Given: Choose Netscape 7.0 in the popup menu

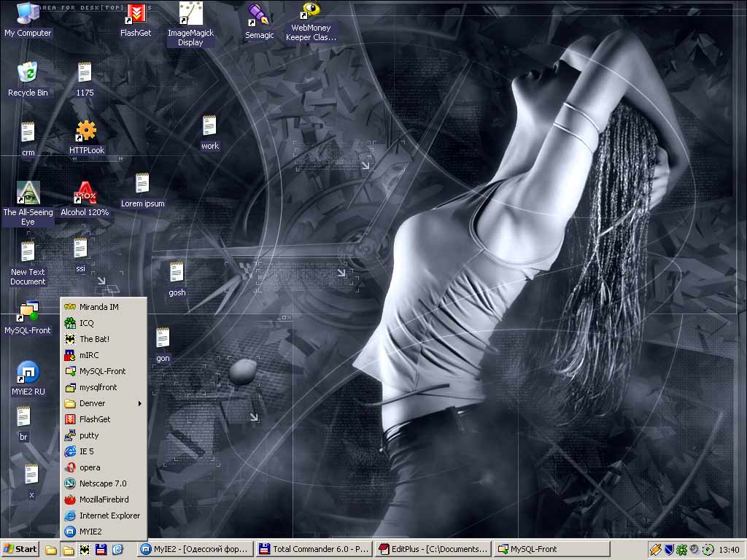Looking at the screenshot, I should pos(103,483).
